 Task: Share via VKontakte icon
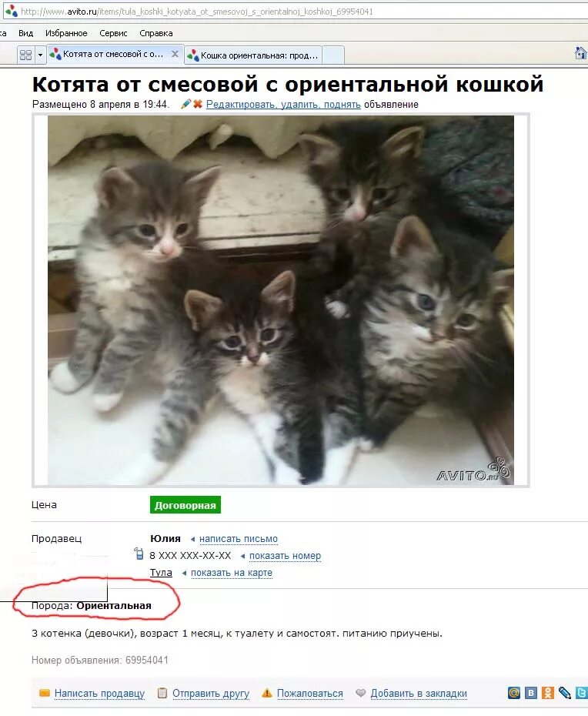click(x=531, y=693)
